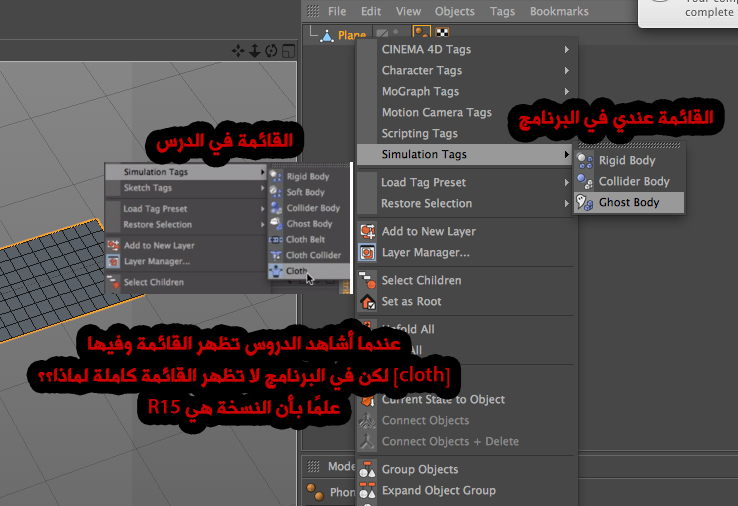Click the checkered texture tag on Plane
Viewport: 738px width, 506px height.
click(x=442, y=32)
